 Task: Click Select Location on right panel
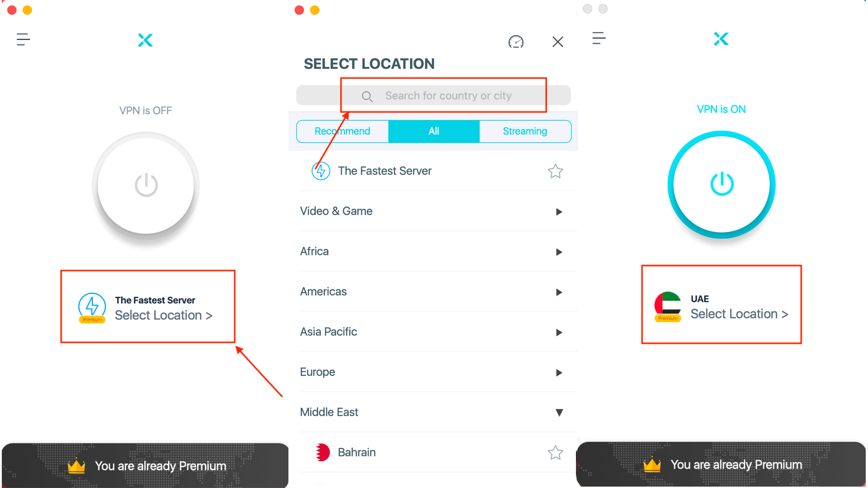pyautogui.click(x=739, y=314)
